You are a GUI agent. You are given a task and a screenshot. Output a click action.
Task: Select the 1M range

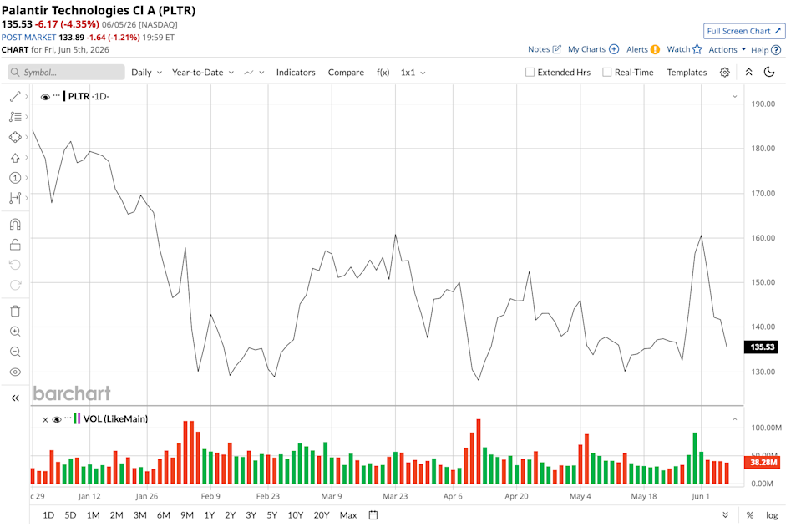93,515
